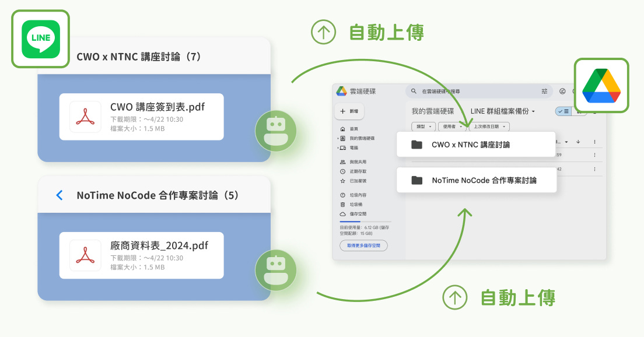Open 已加星號 starred items

pos(353,181)
